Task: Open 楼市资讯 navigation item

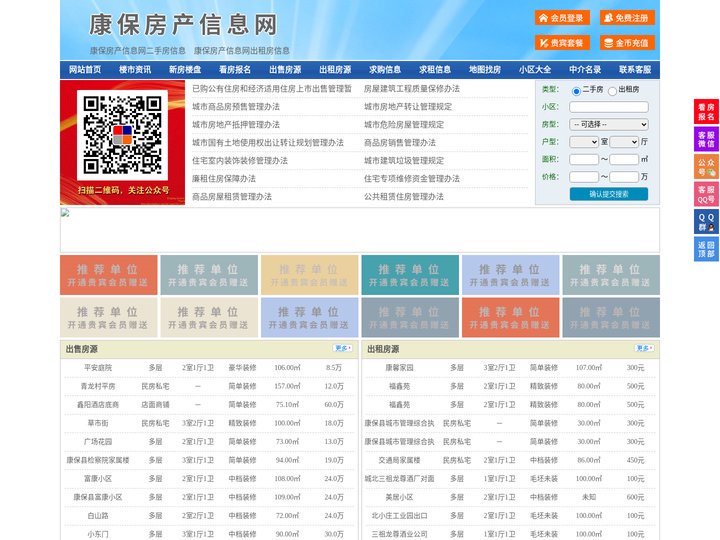Action: click(135, 70)
